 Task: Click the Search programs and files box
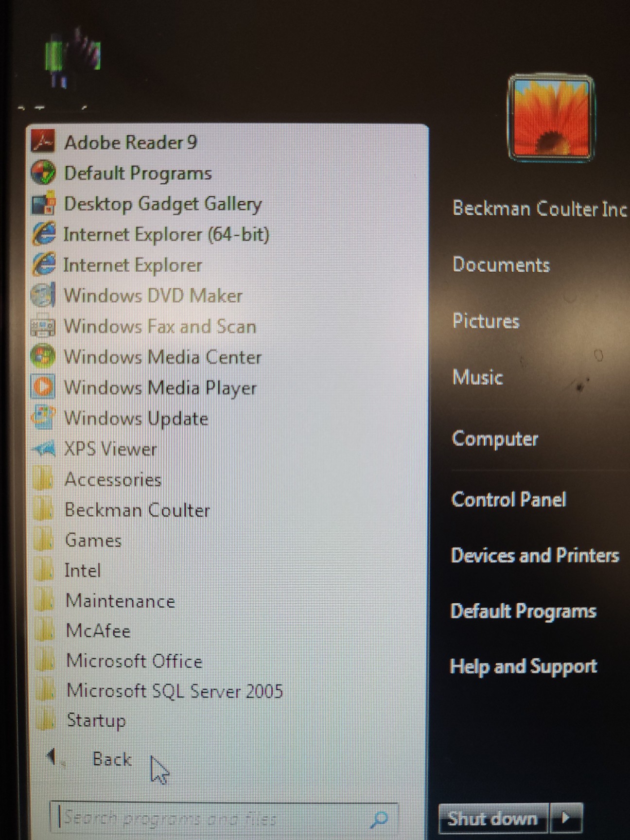click(x=214, y=819)
